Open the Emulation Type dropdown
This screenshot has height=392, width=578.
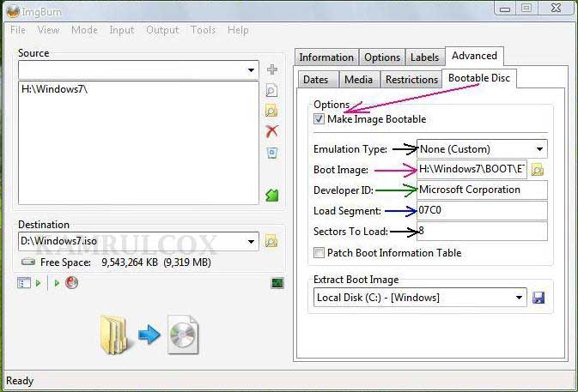point(539,149)
